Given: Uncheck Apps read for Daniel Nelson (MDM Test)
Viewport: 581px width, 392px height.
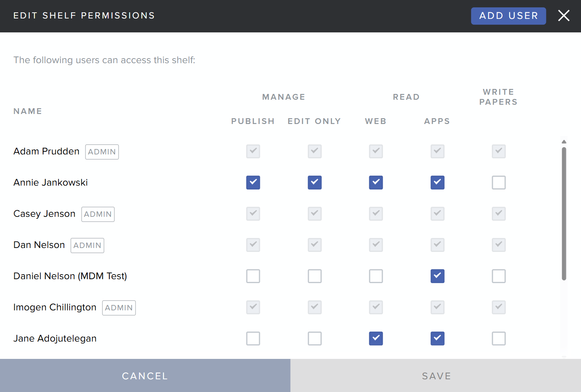Looking at the screenshot, I should [x=437, y=276].
